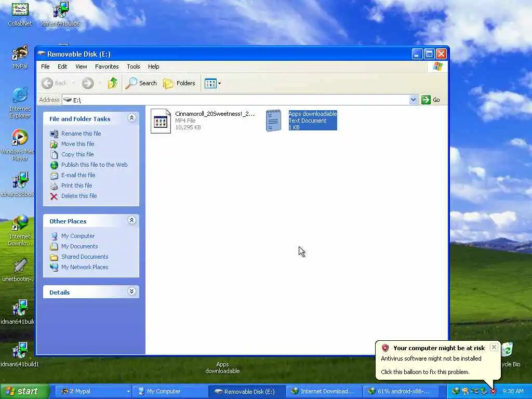The image size is (532, 399).
Task: Click the Forward navigation arrow
Action: pos(88,83)
